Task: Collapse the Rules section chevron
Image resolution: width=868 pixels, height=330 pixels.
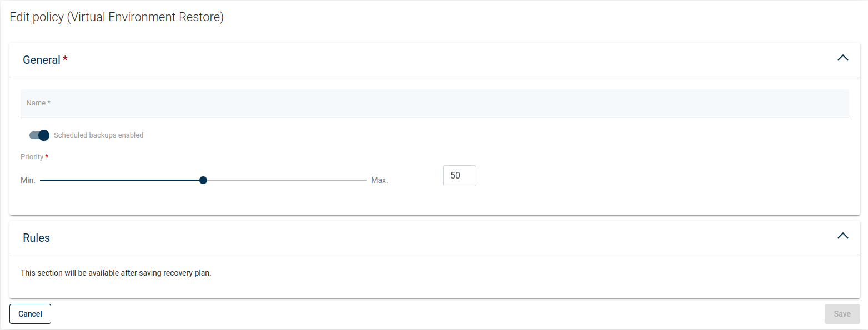Action: point(842,236)
